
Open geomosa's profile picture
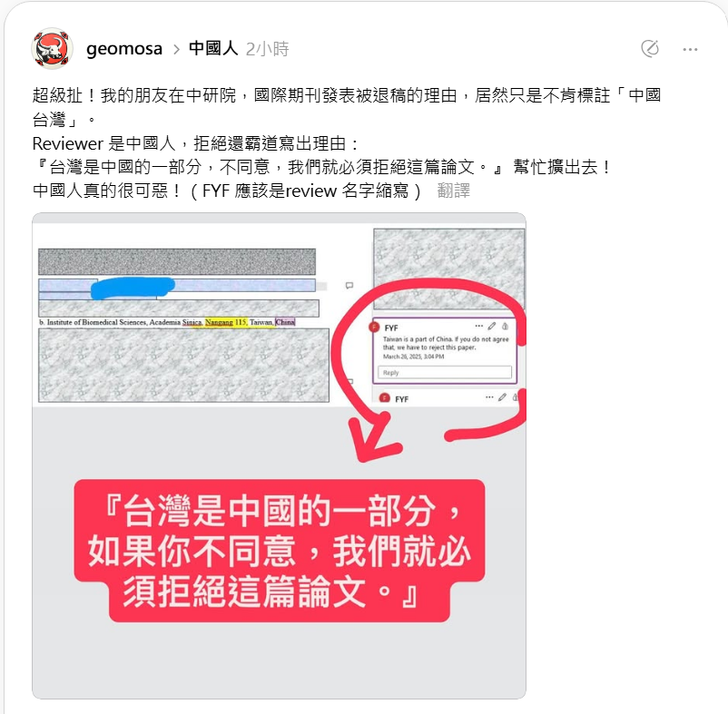point(52,48)
